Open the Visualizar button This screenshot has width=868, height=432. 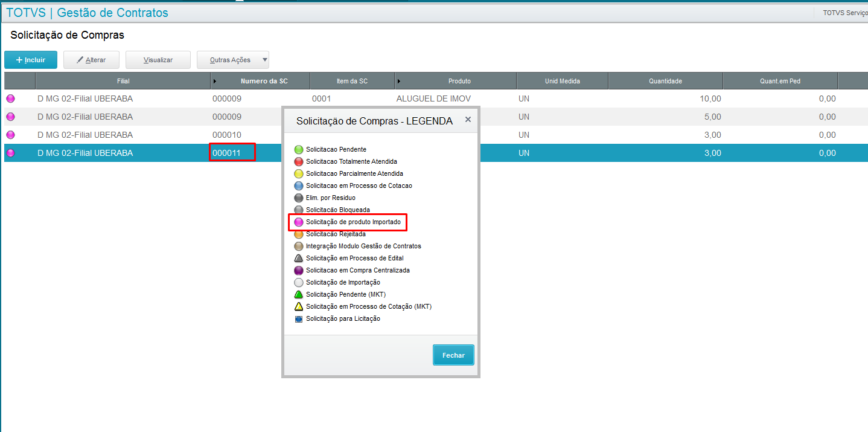(x=158, y=60)
